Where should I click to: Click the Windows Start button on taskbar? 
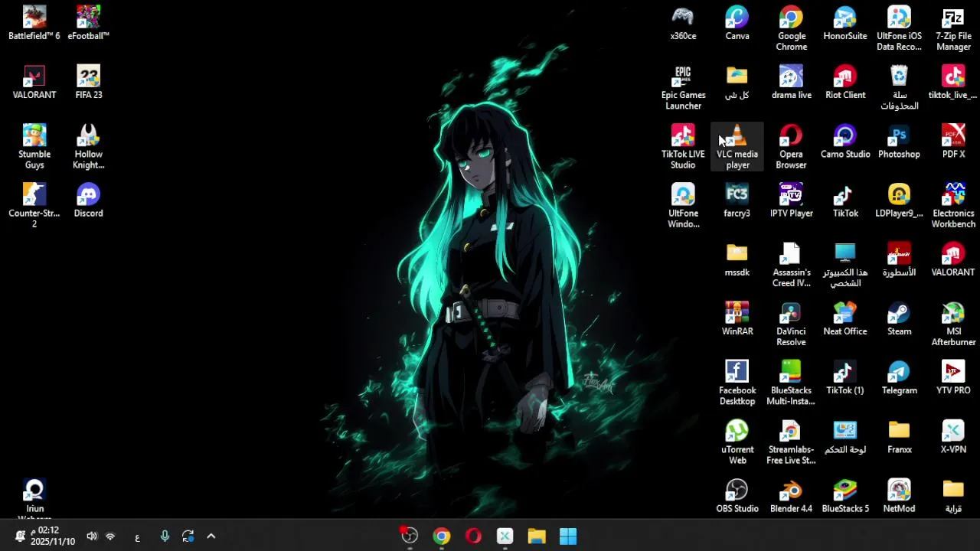pyautogui.click(x=568, y=536)
